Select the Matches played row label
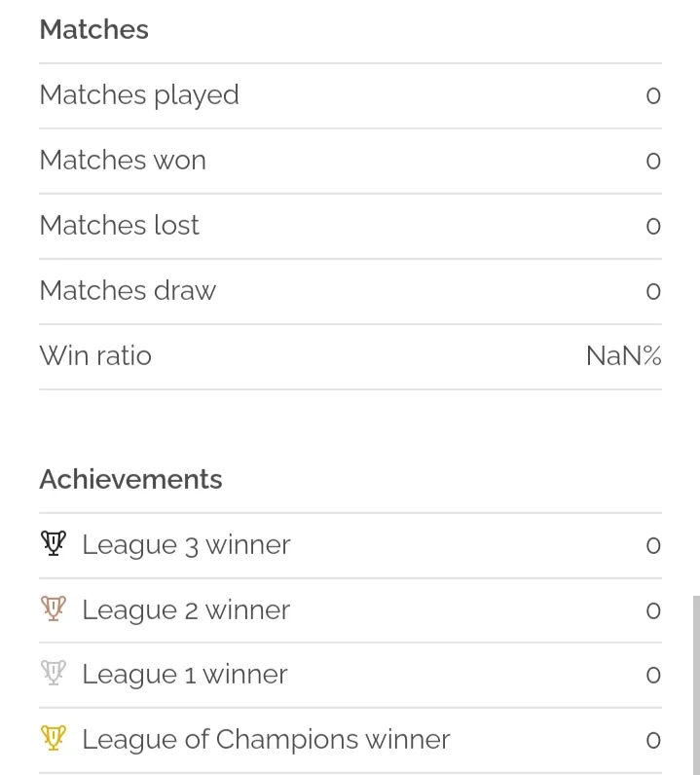This screenshot has width=700, height=775. (139, 95)
